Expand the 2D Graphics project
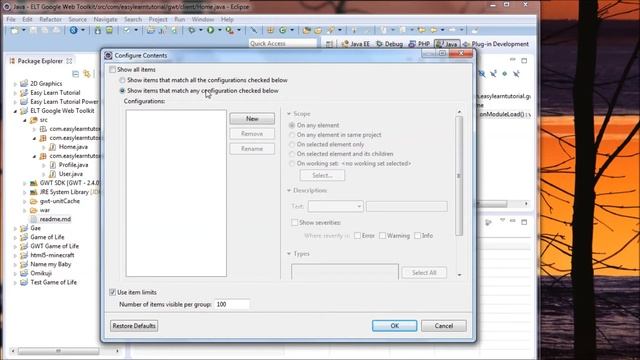Screen dimensions: 640x360 (16, 84)
